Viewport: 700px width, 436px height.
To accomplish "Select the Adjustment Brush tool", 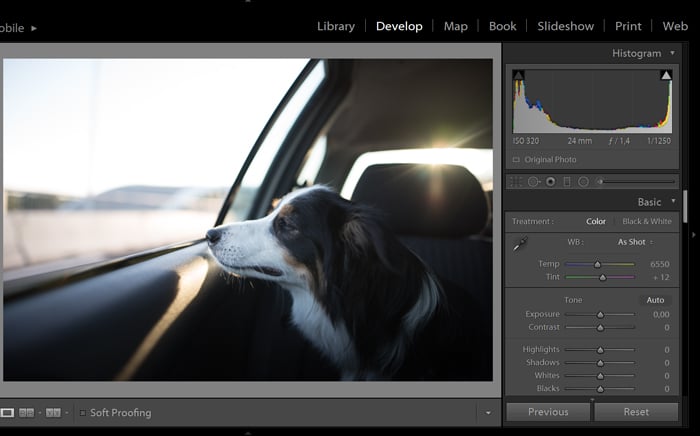I will 600,182.
